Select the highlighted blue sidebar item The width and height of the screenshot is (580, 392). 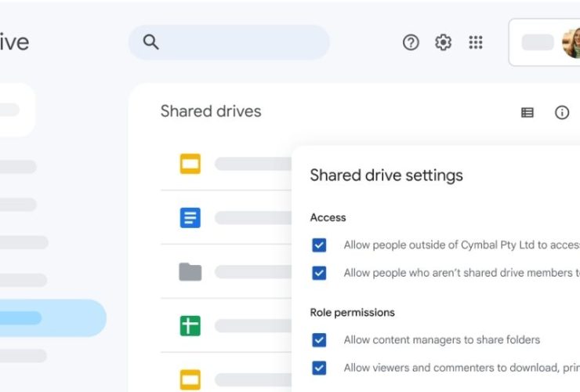pos(47,318)
